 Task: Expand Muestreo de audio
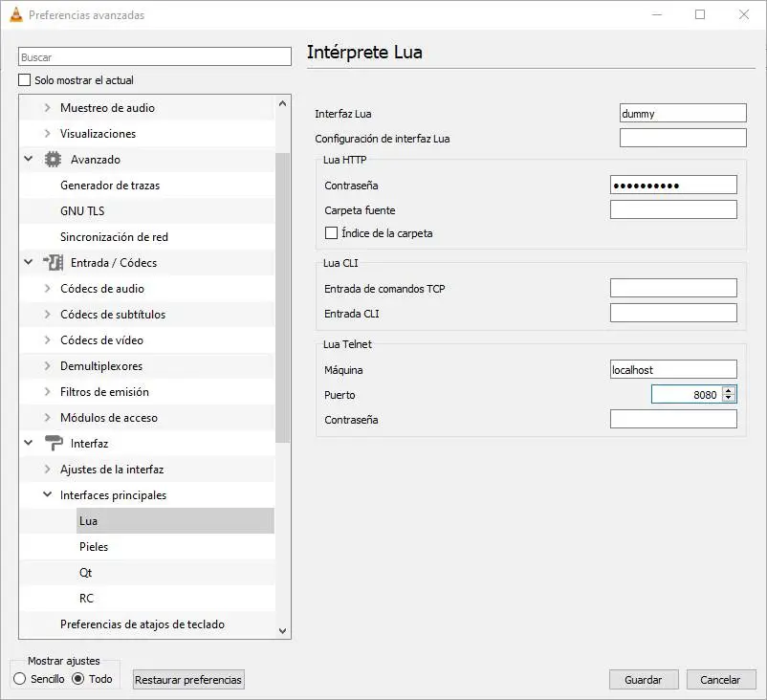(x=47, y=108)
